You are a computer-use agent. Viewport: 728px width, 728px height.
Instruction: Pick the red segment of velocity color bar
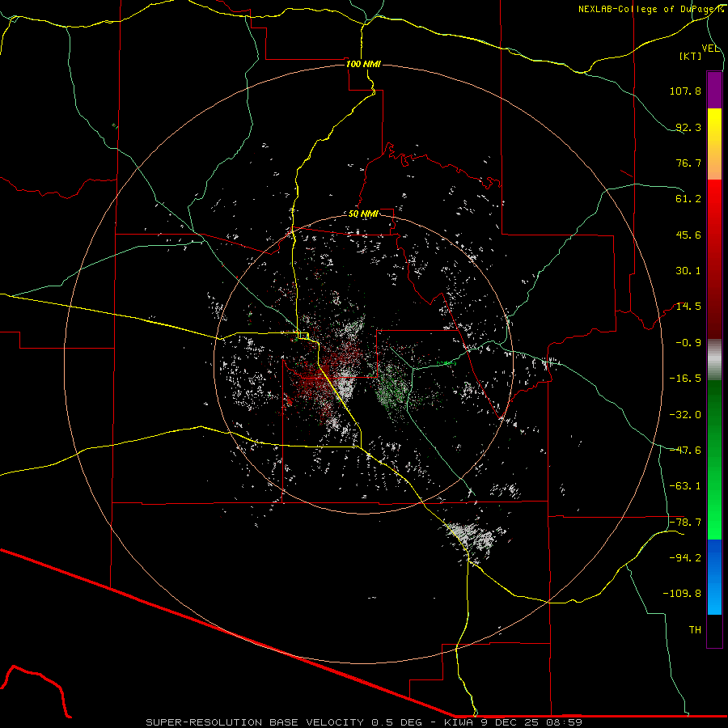click(x=714, y=259)
